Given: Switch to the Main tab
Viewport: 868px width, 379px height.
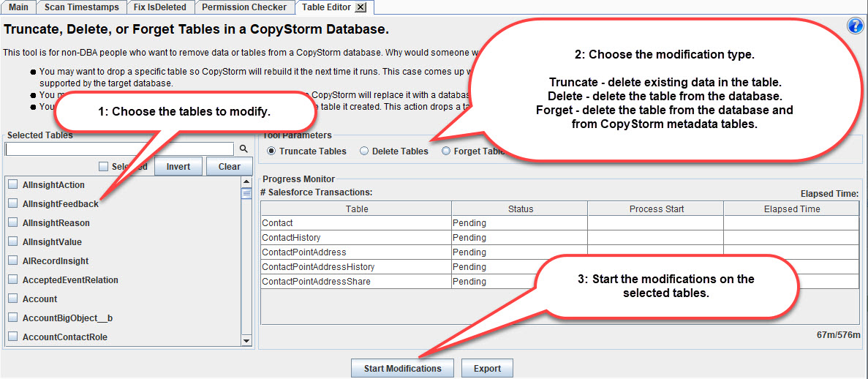Looking at the screenshot, I should 19,7.
